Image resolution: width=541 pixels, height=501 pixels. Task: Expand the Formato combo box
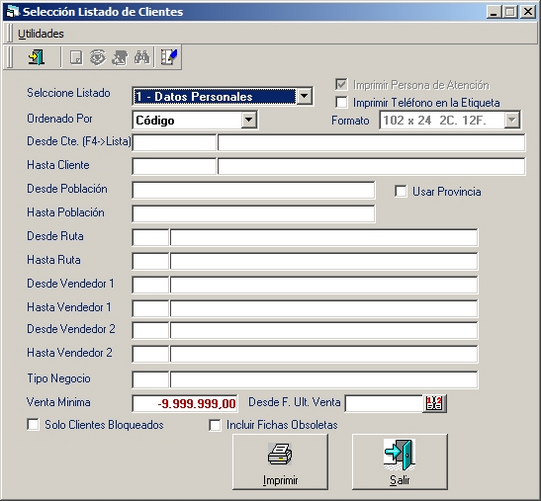point(512,120)
